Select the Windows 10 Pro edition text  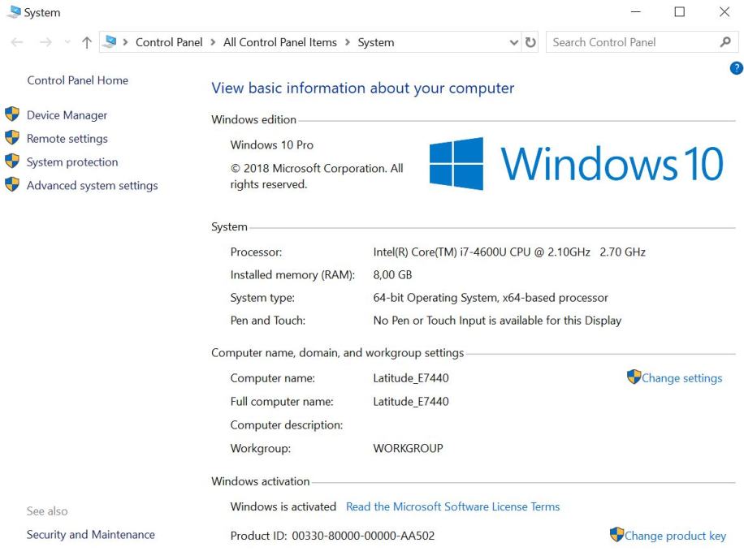[272, 144]
